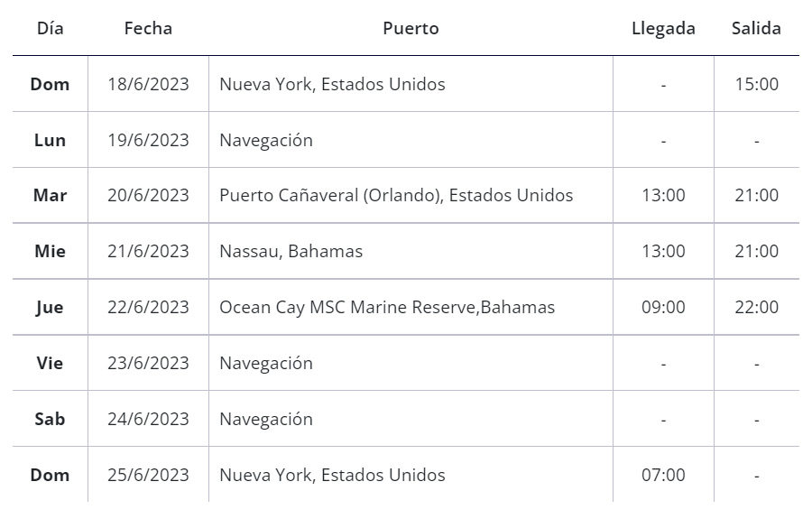
Task: Select the Jue day cell
Action: [x=51, y=307]
